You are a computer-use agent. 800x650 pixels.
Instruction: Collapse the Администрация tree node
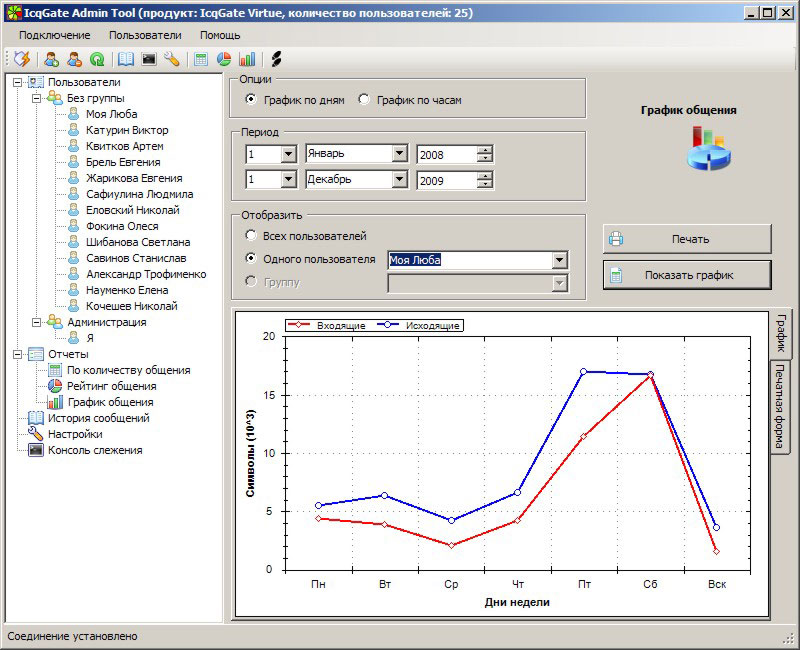[x=37, y=322]
